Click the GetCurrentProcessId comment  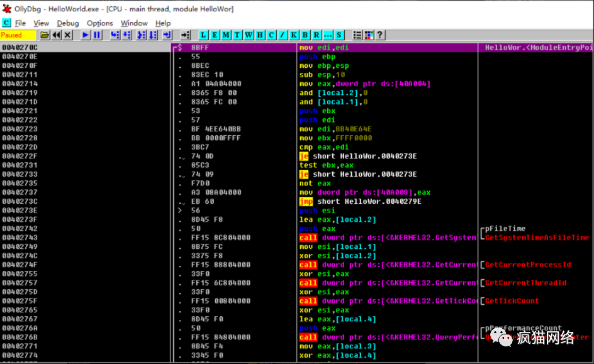tap(528, 265)
